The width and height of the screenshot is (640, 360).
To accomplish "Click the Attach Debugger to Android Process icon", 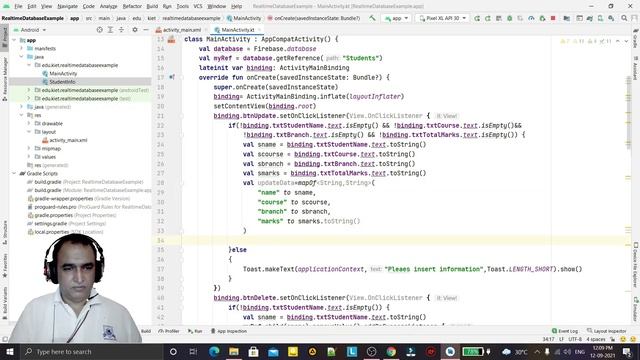I will pyautogui.click(x=542, y=18).
